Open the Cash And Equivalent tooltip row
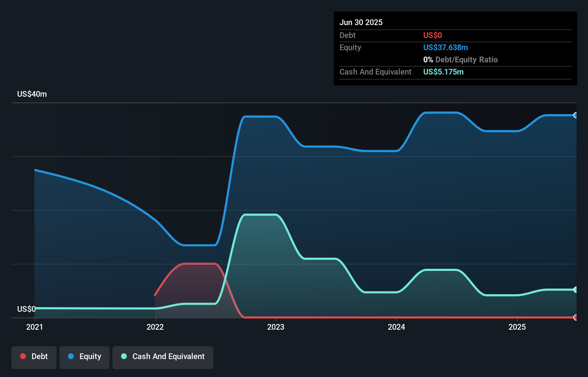Viewport: 588px width, 377px height. [375, 72]
